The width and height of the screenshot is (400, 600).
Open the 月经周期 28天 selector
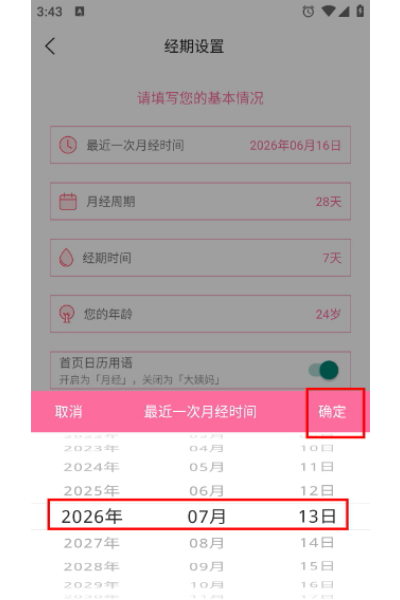pyautogui.click(x=200, y=201)
